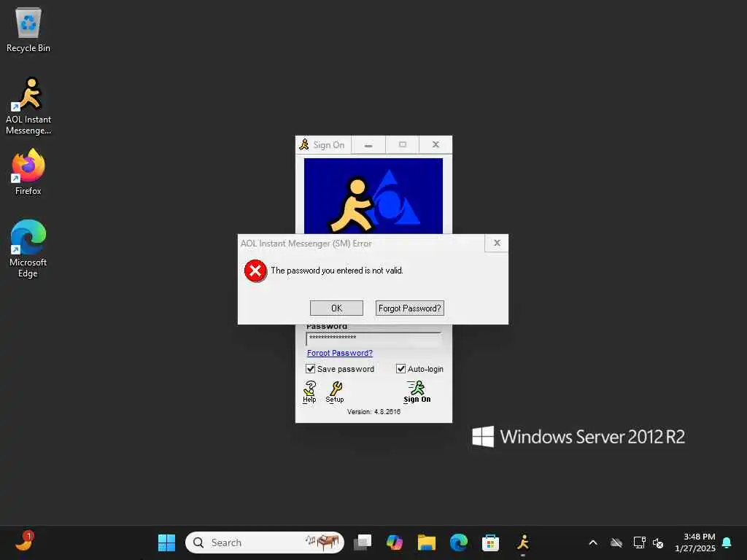Screen dimensions: 747x560
Task: Click the network status tray icon
Action: pos(639,542)
